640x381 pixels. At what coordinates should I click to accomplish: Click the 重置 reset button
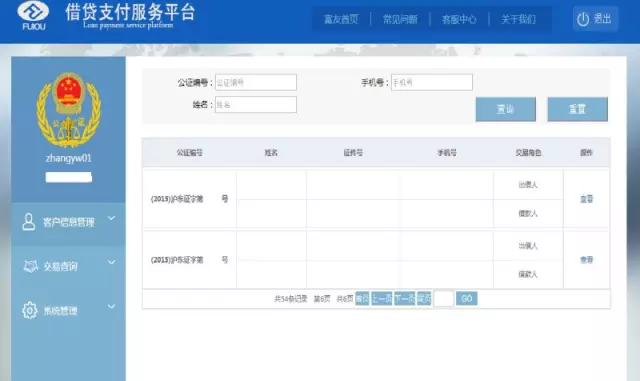(578, 109)
